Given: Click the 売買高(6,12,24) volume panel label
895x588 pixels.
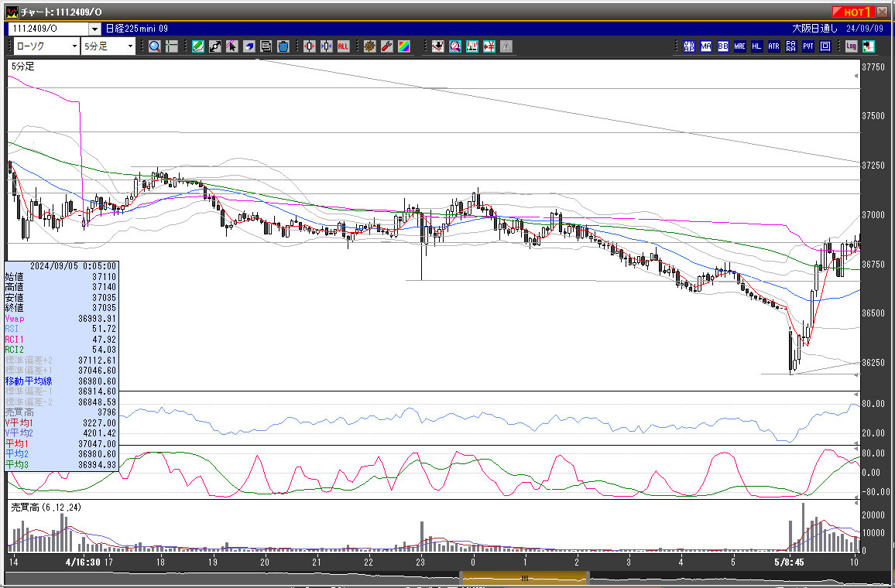Looking at the screenshot, I should tap(46, 507).
